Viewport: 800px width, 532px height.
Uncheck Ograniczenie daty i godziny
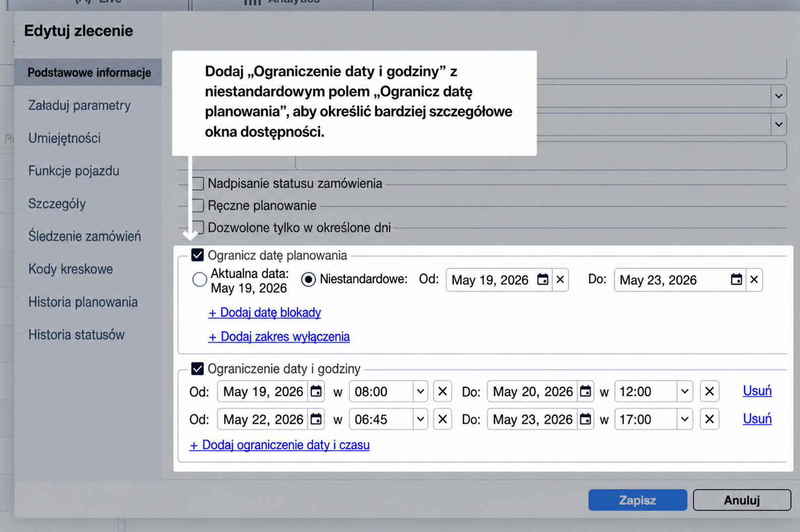(197, 369)
